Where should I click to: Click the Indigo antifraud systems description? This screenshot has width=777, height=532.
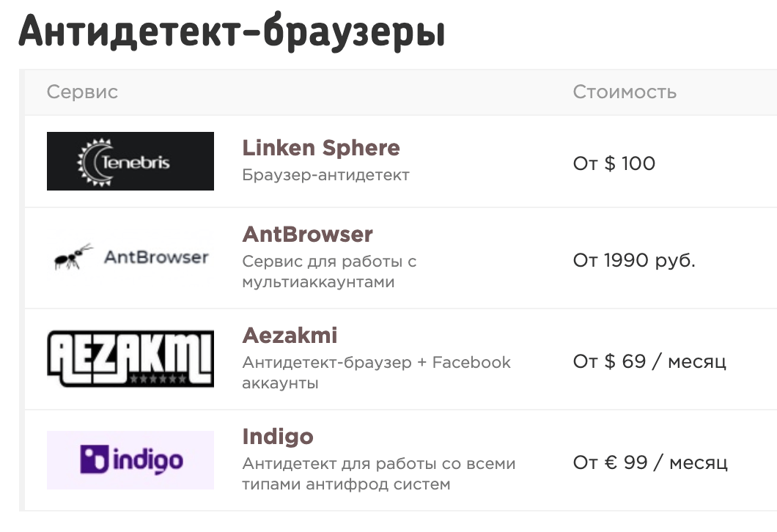(378, 474)
